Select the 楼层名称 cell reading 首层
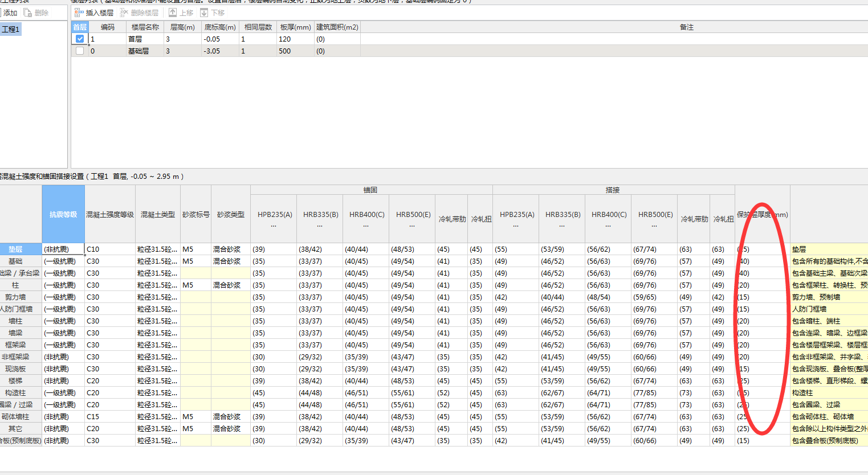Screen dimensions: 868x475 145,39
